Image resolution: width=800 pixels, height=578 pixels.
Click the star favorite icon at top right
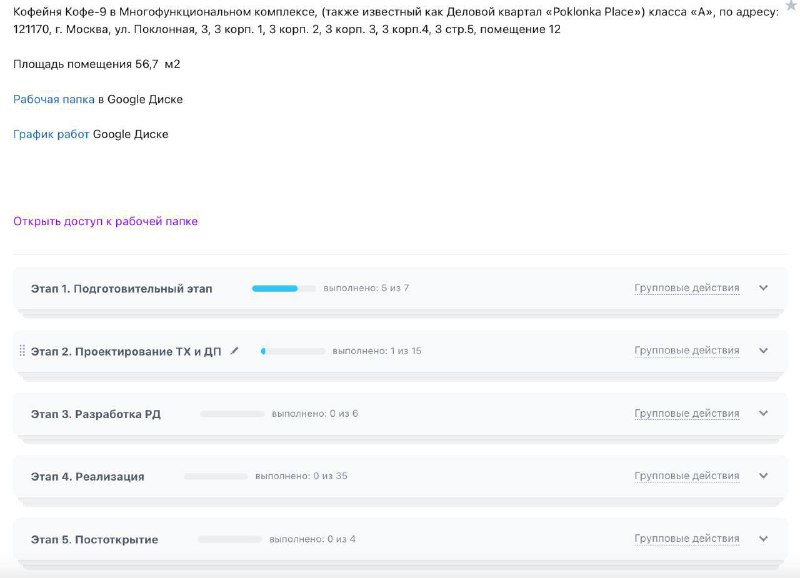[792, 6]
